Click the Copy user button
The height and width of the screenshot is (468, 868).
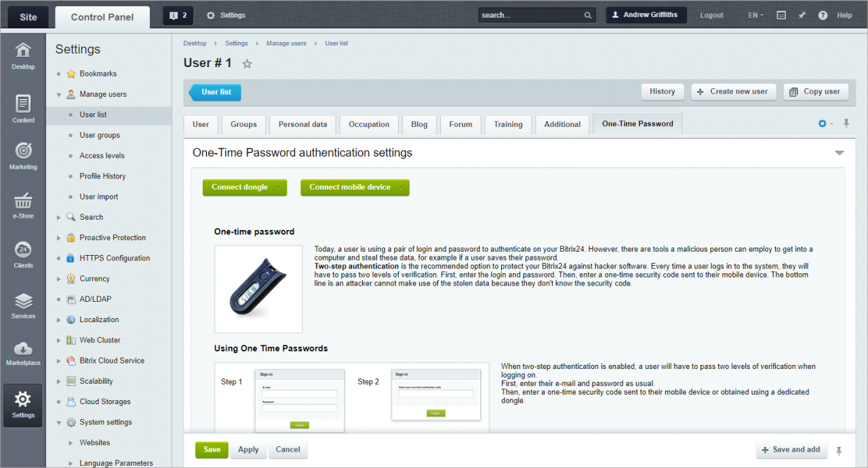pyautogui.click(x=816, y=92)
